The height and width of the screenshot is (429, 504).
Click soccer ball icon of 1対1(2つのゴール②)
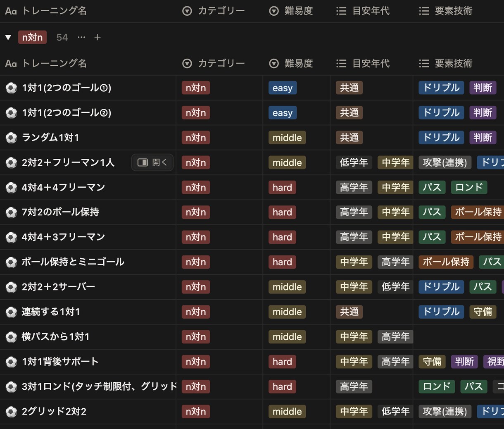11,113
